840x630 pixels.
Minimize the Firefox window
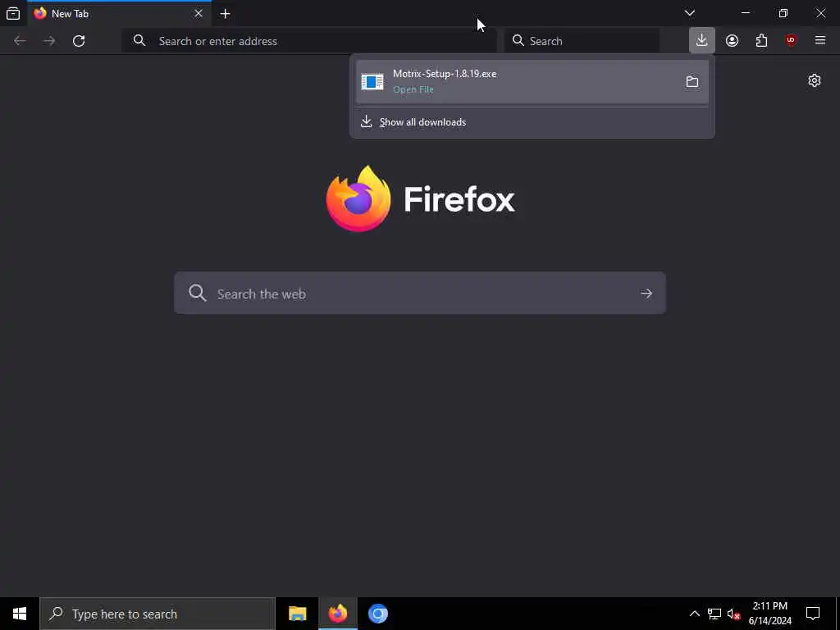pyautogui.click(x=745, y=13)
